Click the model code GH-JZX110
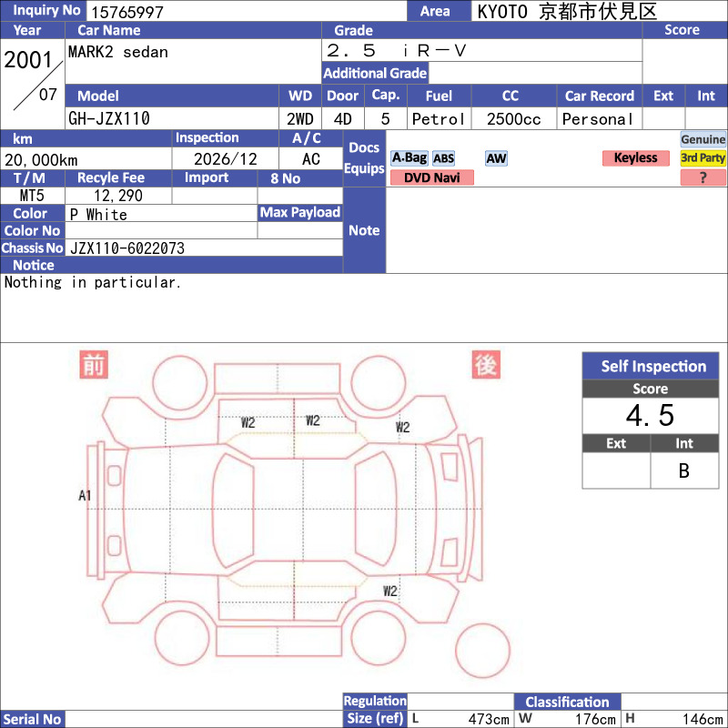The height and width of the screenshot is (728, 728). pyautogui.click(x=109, y=119)
